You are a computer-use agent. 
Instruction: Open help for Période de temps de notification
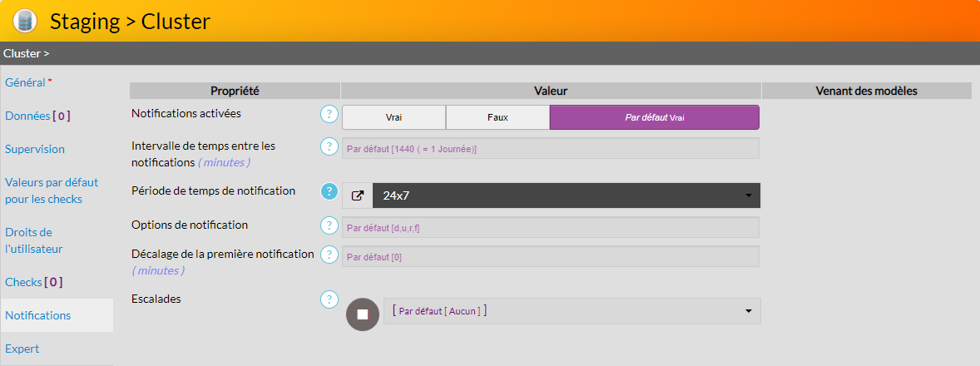click(x=329, y=191)
